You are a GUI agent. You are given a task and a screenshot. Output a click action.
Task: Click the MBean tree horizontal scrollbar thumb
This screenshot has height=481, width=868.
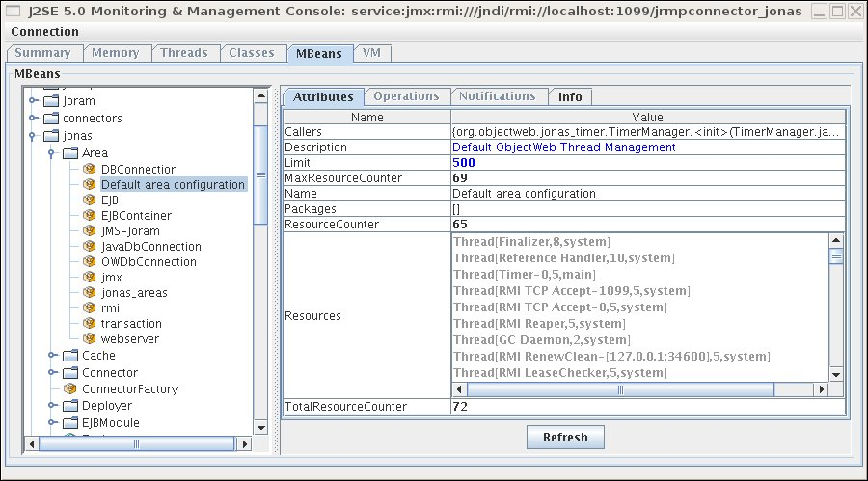(x=137, y=444)
